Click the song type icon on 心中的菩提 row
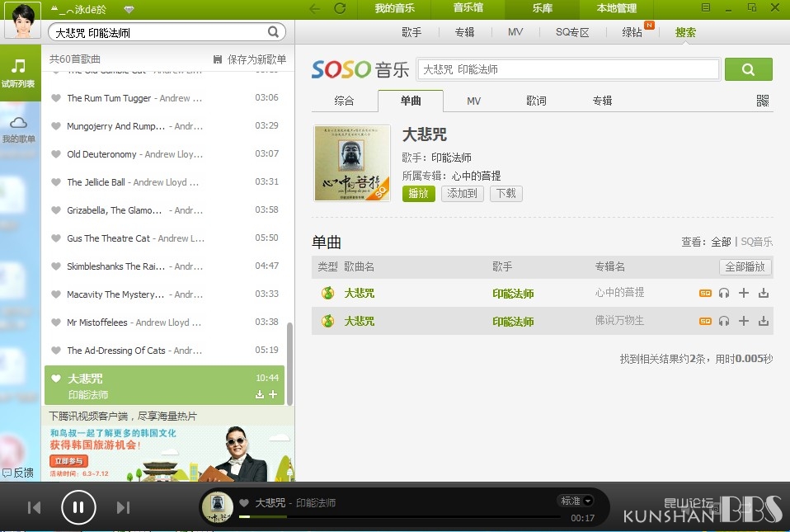The width and height of the screenshot is (790, 532). pos(328,293)
